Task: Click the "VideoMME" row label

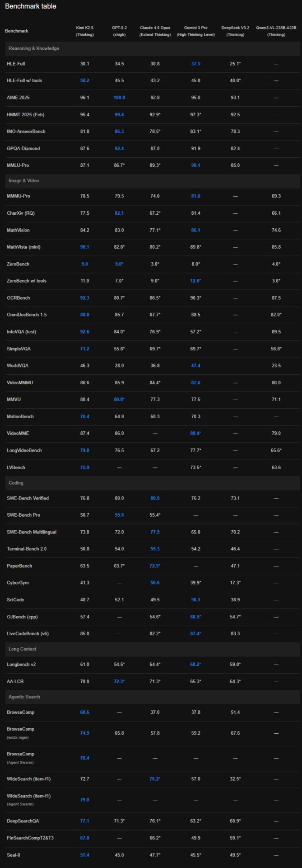Action: point(18,434)
